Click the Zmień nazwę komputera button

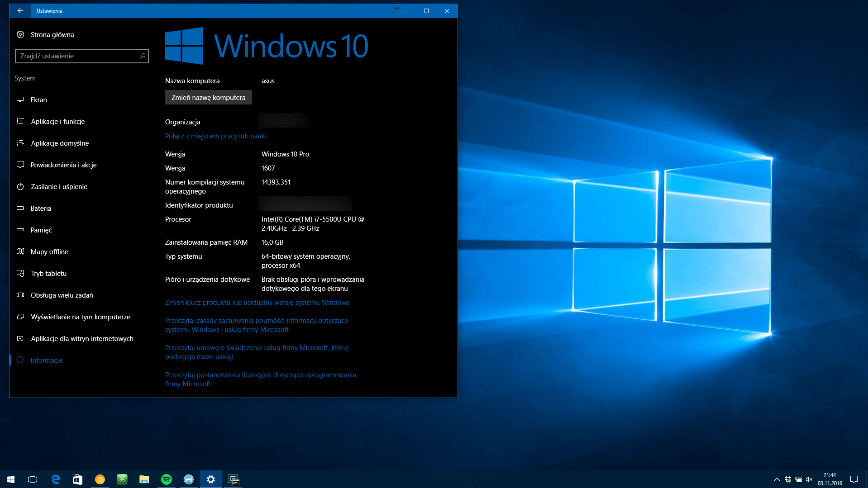pos(209,98)
